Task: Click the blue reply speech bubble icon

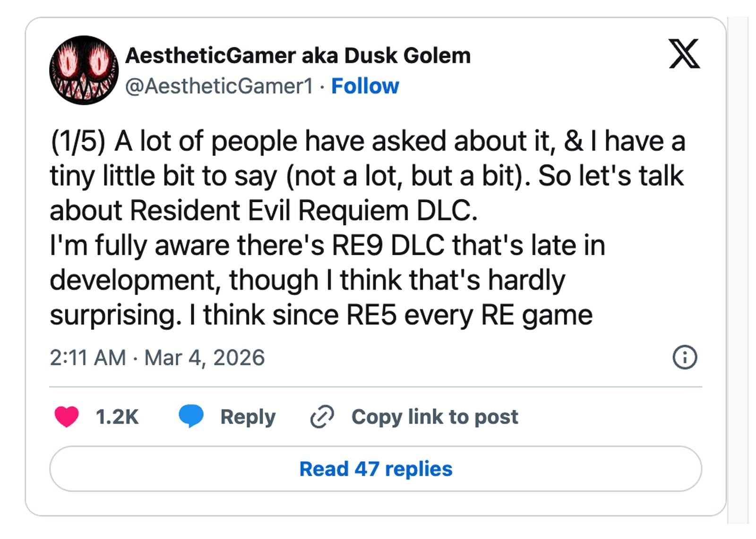Action: [191, 416]
